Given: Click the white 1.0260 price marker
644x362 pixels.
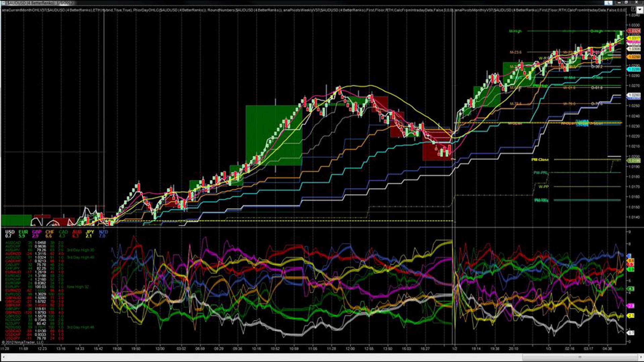Looking at the screenshot, I should tap(634, 95).
